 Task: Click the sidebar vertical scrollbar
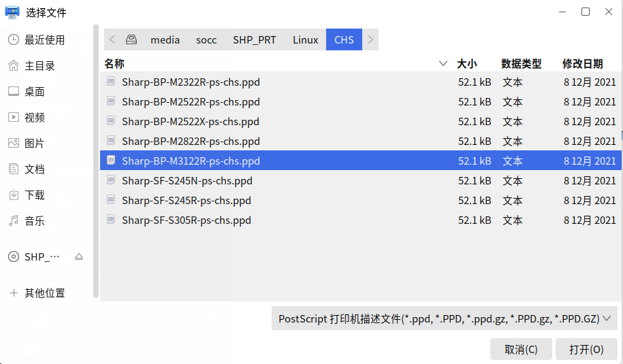coord(96,161)
